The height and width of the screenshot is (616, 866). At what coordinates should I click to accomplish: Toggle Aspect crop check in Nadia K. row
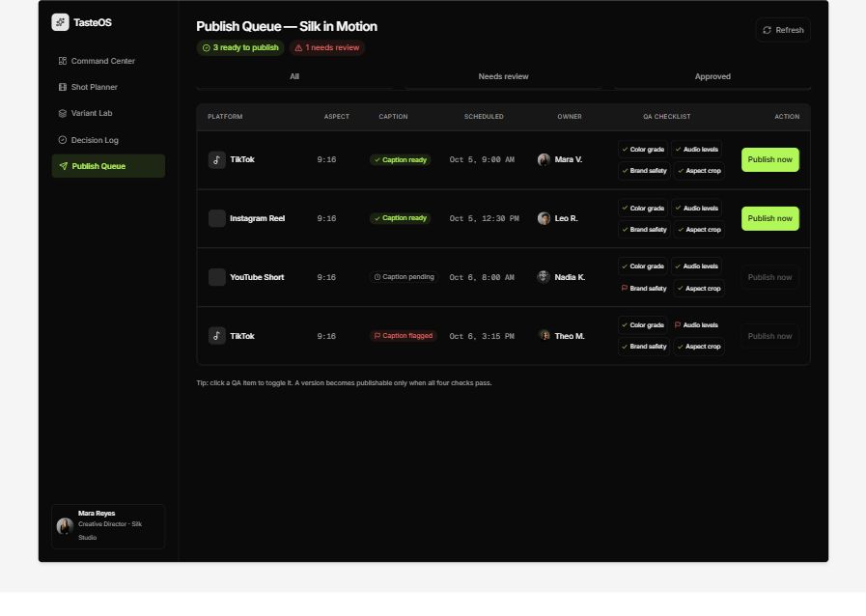pos(699,289)
